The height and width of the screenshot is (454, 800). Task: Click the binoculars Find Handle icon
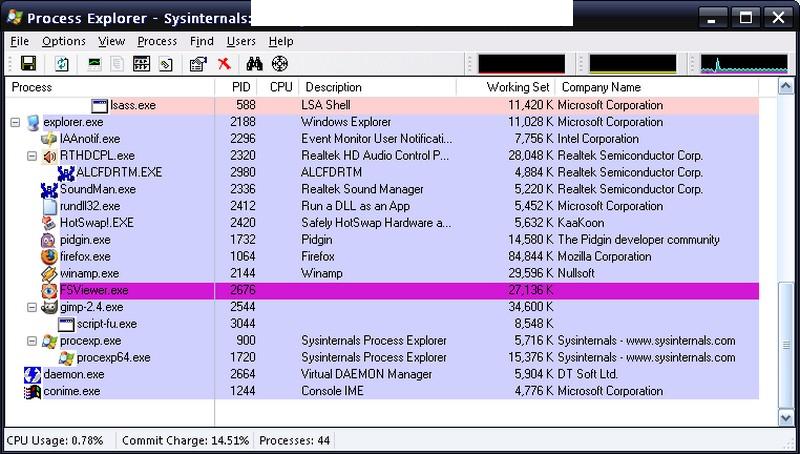[254, 64]
